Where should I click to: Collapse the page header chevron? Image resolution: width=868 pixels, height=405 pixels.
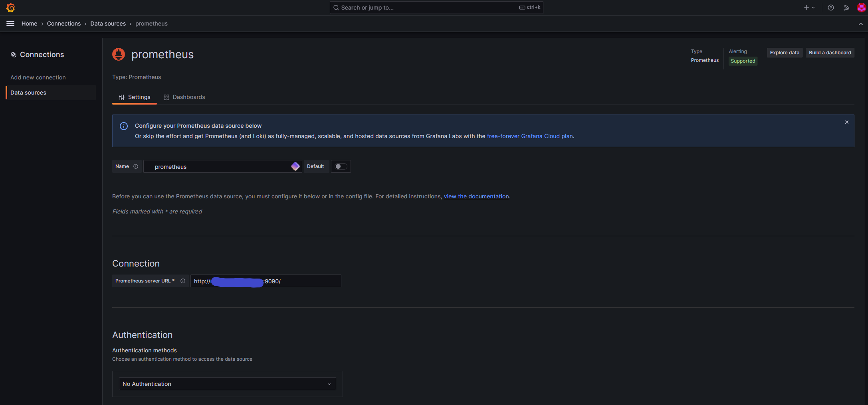pos(860,24)
